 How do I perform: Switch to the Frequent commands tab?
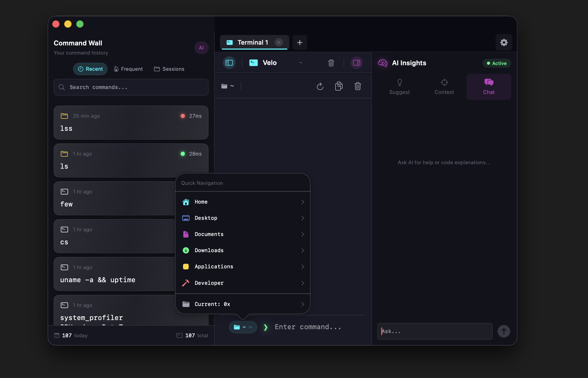click(x=128, y=69)
